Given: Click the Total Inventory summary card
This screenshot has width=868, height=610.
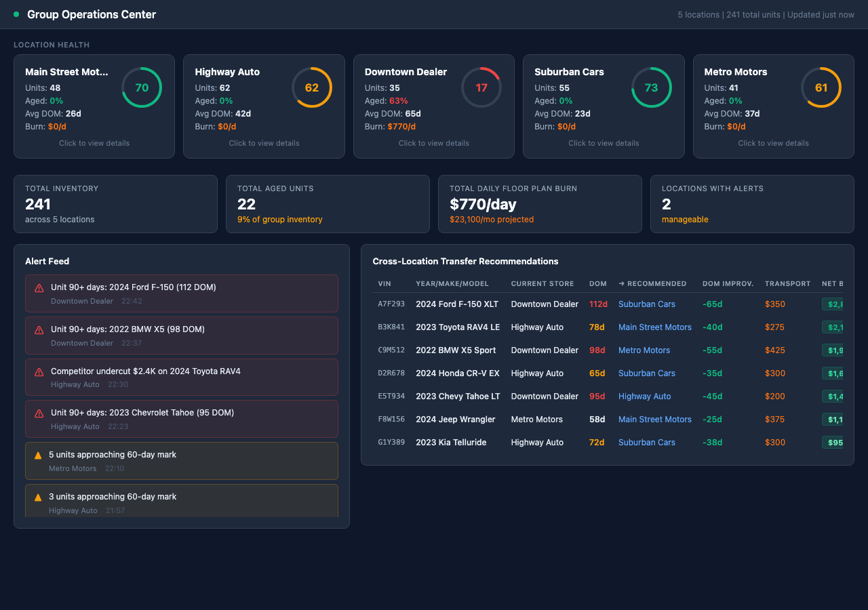Looking at the screenshot, I should (115, 204).
